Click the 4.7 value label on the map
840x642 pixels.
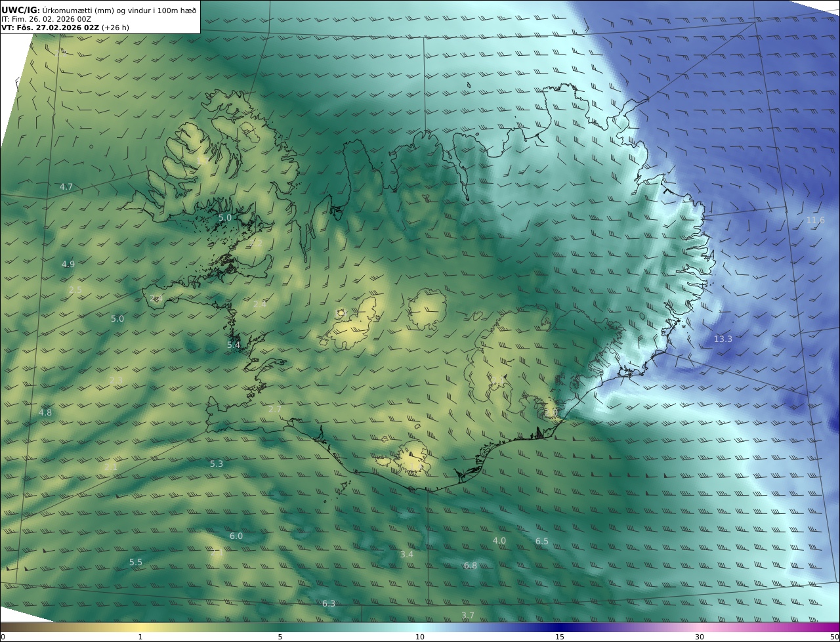tap(66, 187)
